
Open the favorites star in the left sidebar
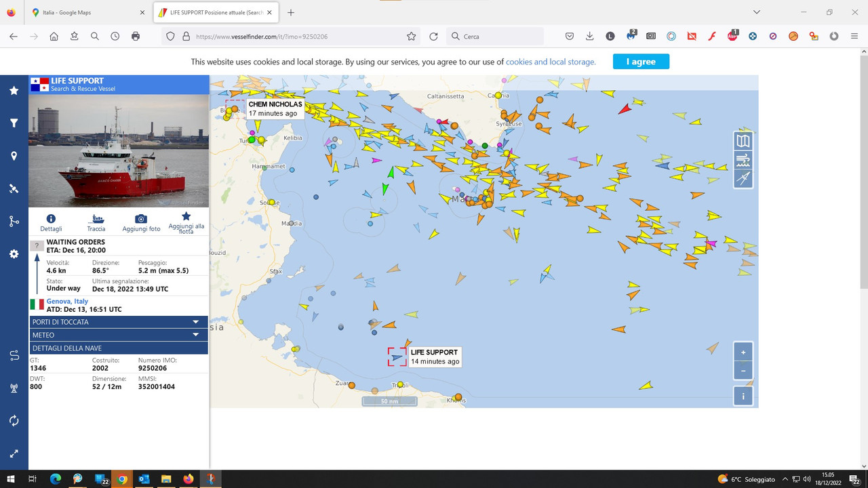click(14, 90)
